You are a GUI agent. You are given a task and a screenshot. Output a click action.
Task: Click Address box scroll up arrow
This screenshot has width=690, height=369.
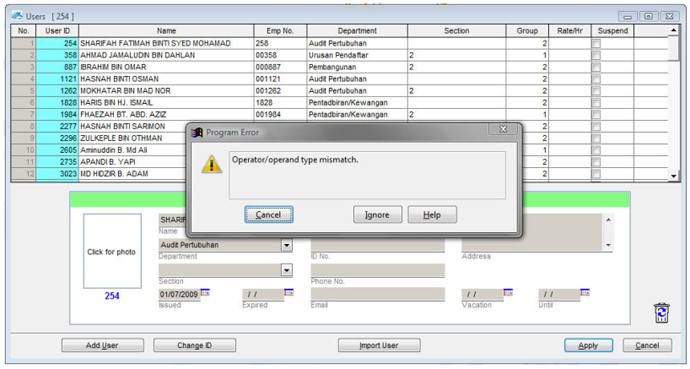(608, 219)
